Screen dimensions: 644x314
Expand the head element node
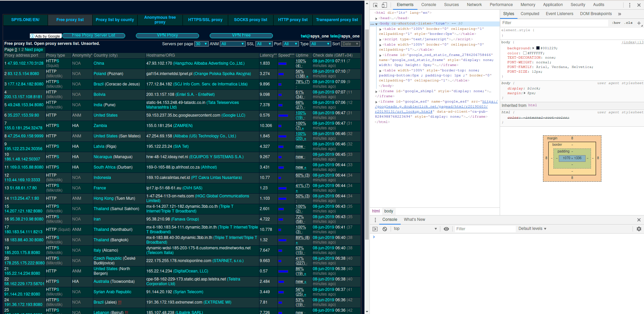pos(377,18)
